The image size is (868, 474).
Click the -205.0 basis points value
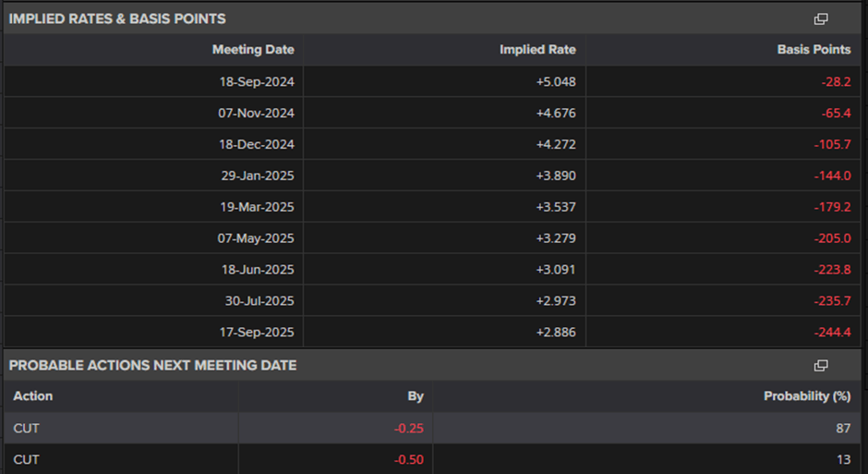[x=834, y=238]
